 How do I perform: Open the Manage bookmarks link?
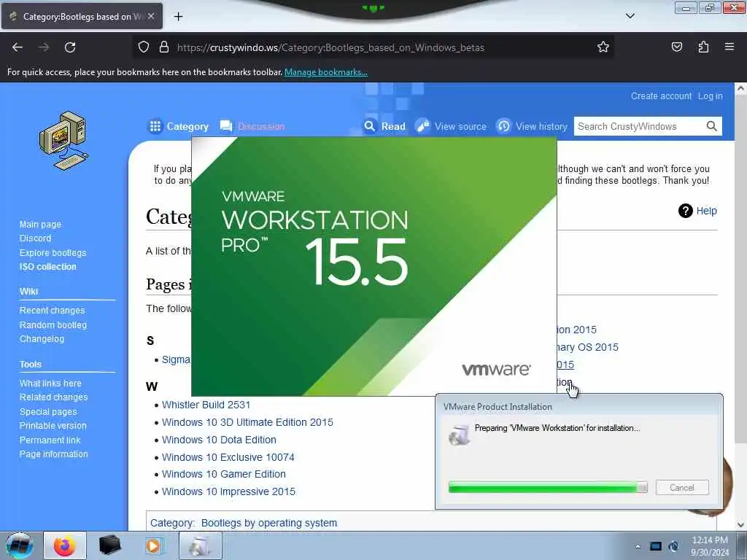[x=326, y=72]
